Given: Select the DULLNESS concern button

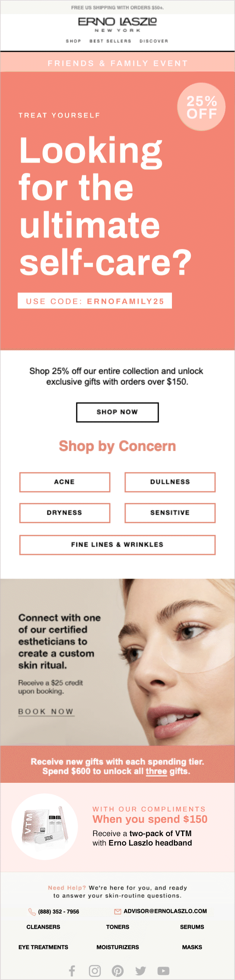Looking at the screenshot, I should pyautogui.click(x=170, y=482).
